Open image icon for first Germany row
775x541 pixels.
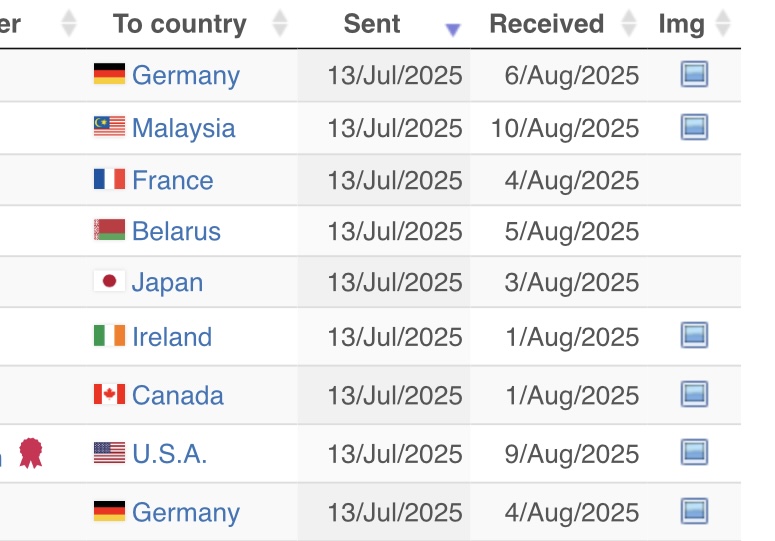click(694, 74)
